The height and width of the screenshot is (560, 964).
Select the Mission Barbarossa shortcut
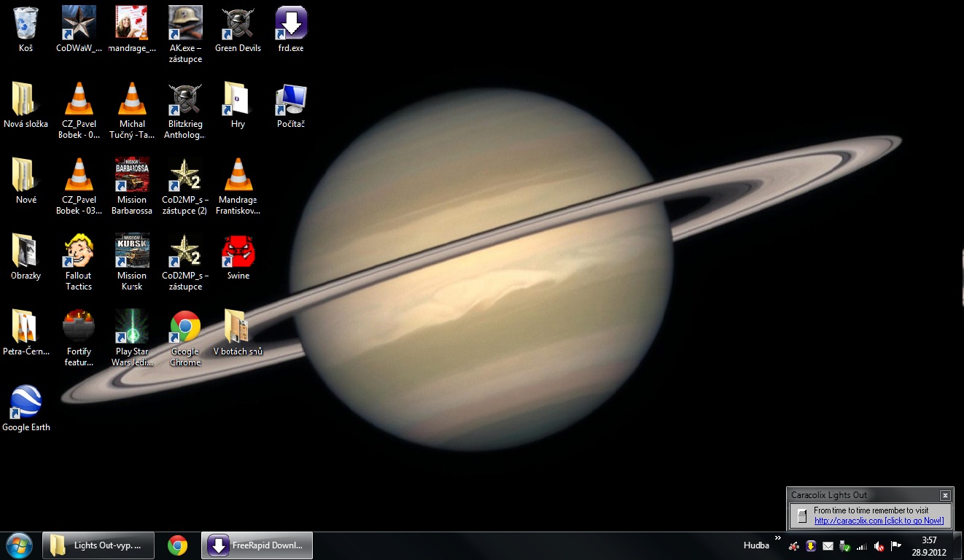pyautogui.click(x=132, y=175)
